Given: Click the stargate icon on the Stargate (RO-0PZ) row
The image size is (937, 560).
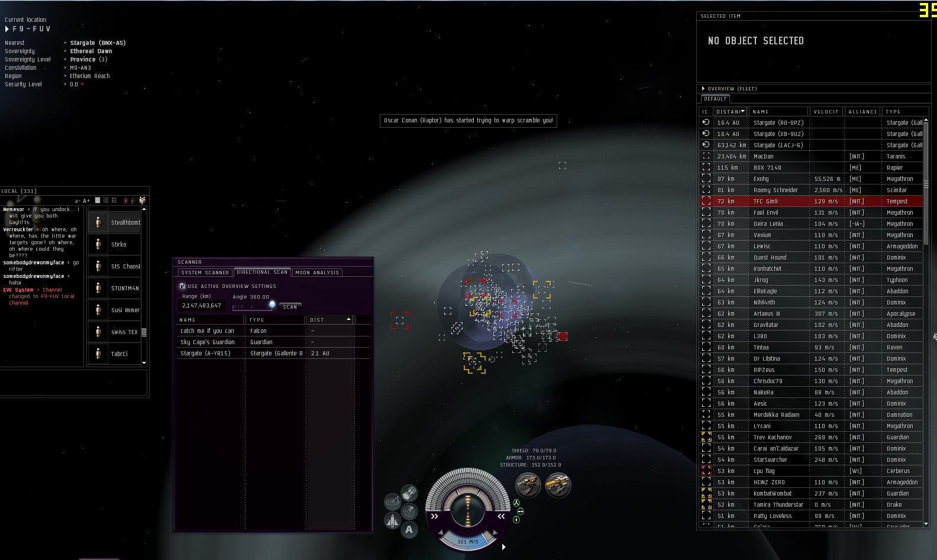Looking at the screenshot, I should coord(706,122).
